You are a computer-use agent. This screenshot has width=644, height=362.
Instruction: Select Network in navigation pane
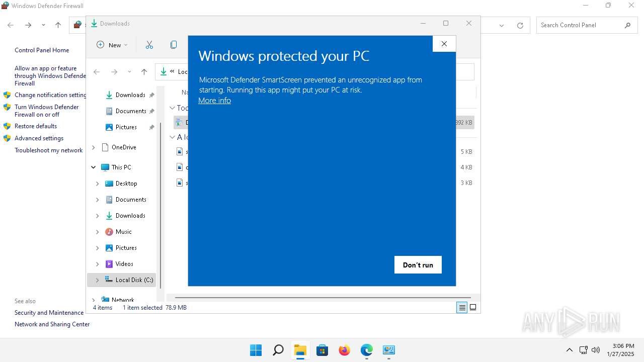(x=118, y=300)
